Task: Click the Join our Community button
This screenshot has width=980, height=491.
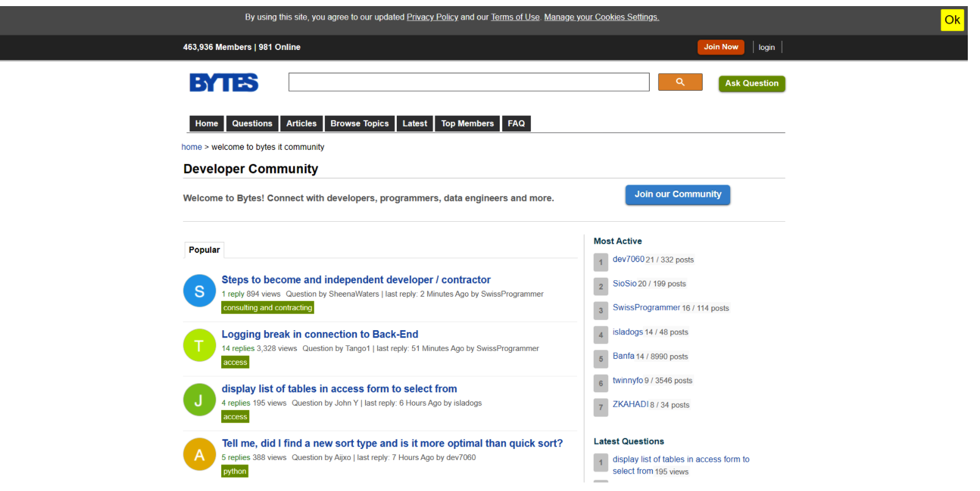Action: point(678,194)
